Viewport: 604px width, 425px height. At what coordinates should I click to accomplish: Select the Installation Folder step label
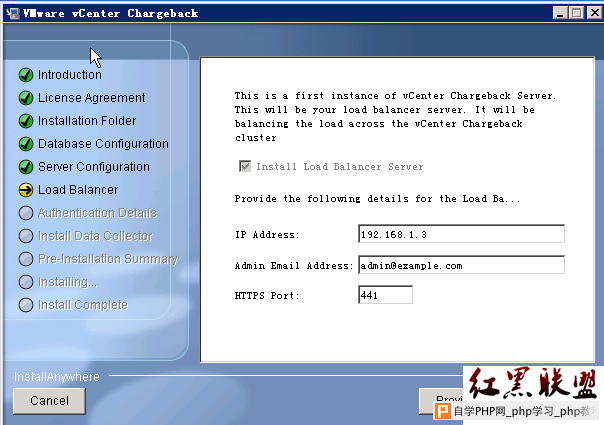click(87, 121)
